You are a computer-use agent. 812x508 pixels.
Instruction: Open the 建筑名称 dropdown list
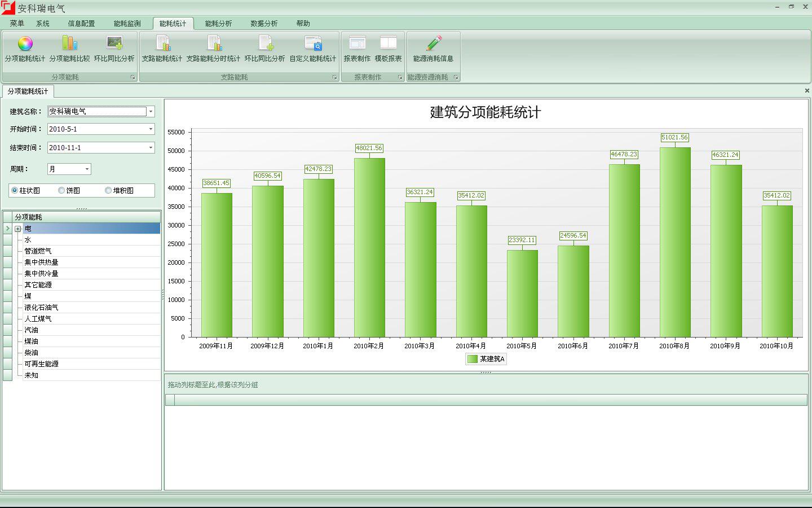point(151,112)
